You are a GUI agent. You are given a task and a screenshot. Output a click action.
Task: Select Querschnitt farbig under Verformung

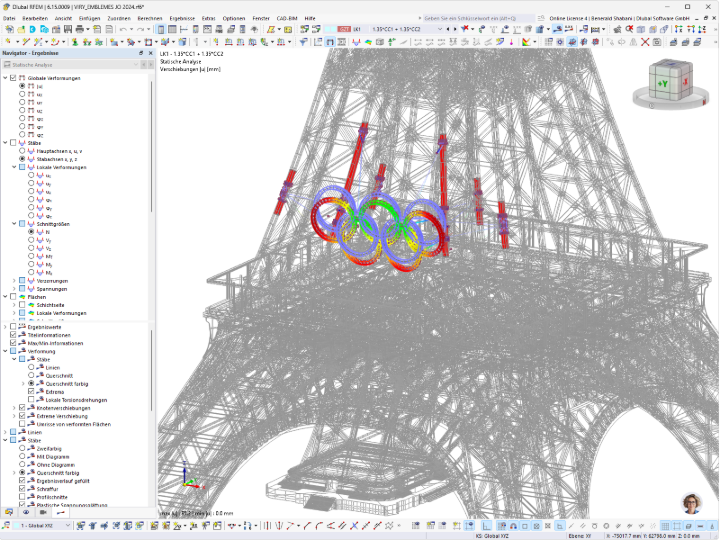(31, 384)
